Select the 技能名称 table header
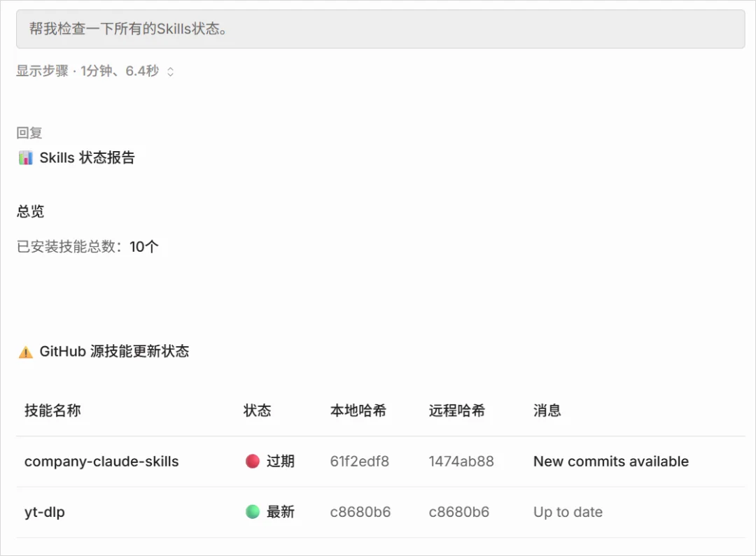The width and height of the screenshot is (756, 556). pos(52,411)
